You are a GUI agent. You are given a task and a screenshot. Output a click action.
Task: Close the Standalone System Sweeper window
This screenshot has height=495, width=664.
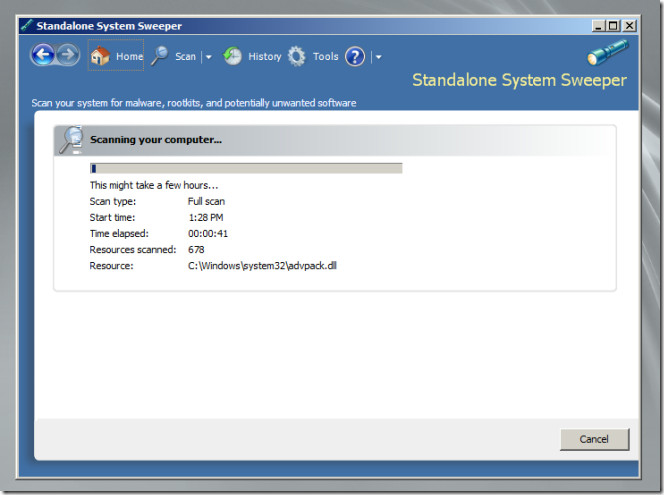click(630, 26)
